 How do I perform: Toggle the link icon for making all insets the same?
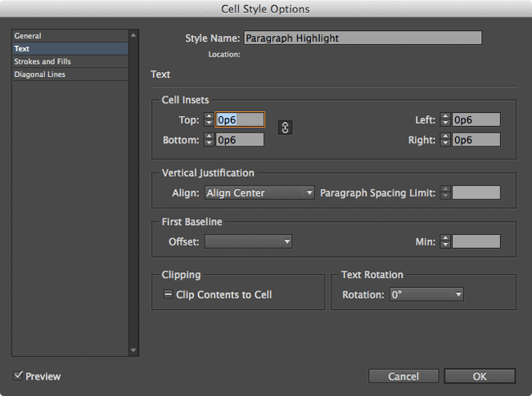pos(285,128)
